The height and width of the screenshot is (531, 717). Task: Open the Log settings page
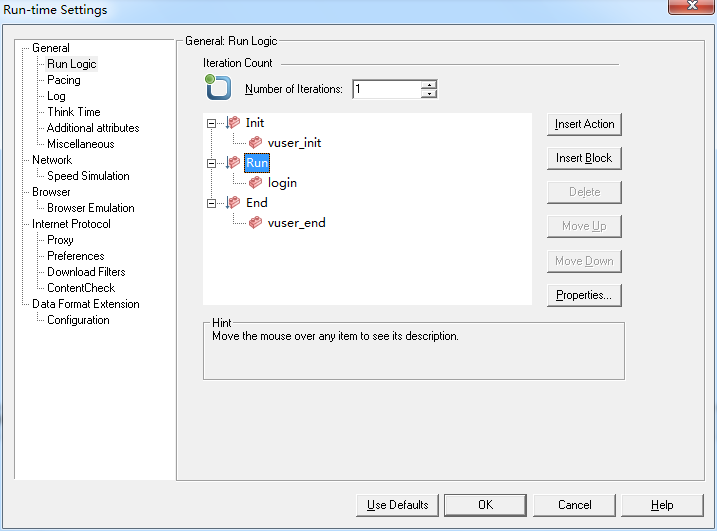click(x=56, y=96)
